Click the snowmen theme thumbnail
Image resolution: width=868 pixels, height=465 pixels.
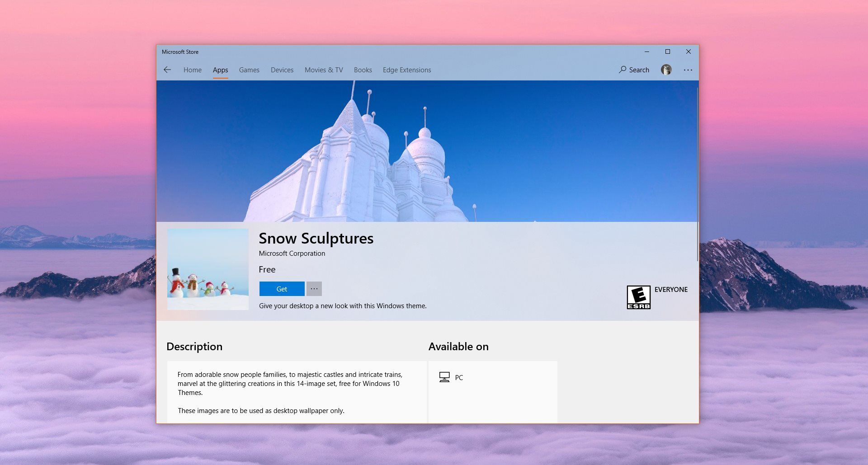point(208,269)
